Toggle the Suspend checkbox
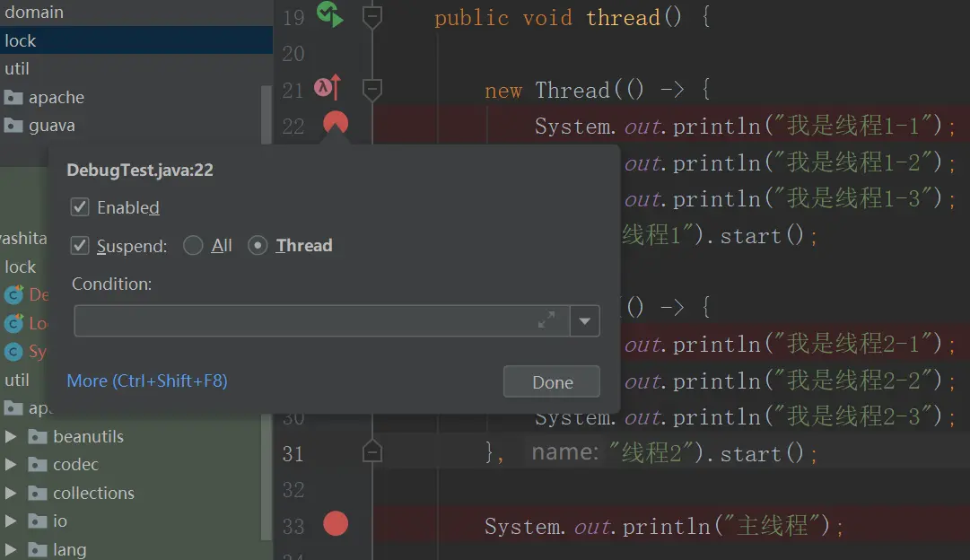The height and width of the screenshot is (560, 970). 80,246
